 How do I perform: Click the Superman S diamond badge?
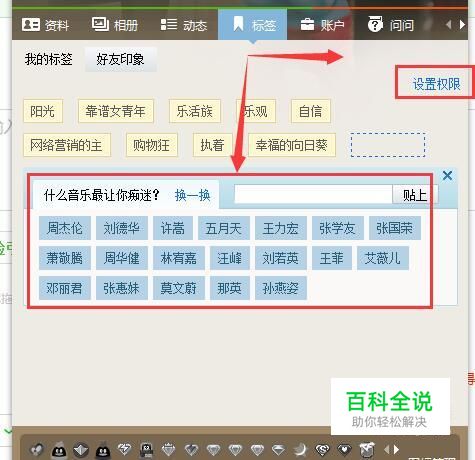click(x=322, y=450)
